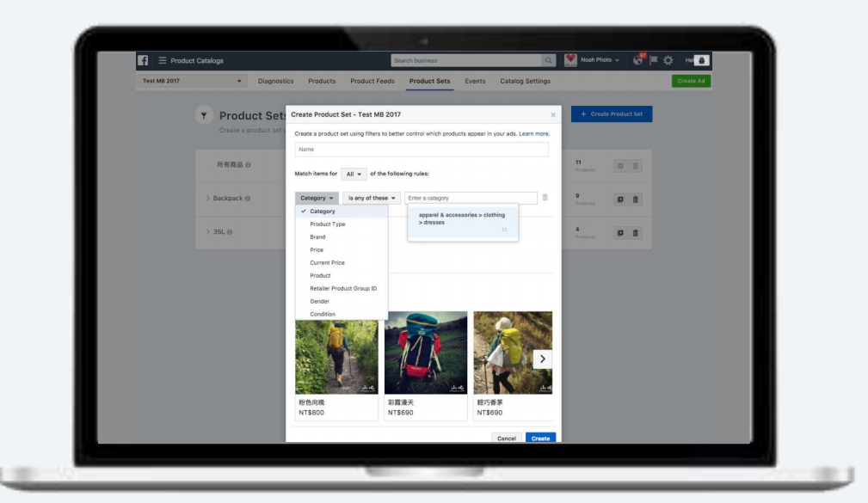Switch to the Diagnostics tab
The width and height of the screenshot is (868, 503).
tap(275, 81)
